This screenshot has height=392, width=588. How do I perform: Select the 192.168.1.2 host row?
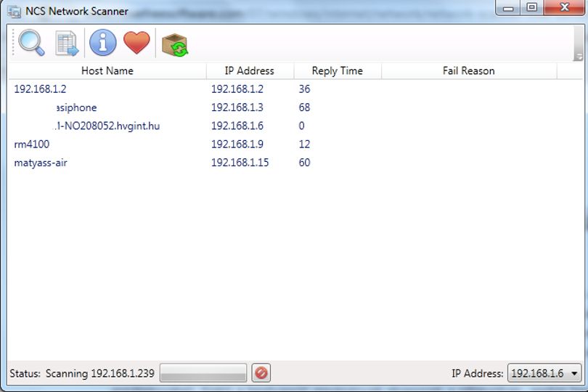point(296,89)
